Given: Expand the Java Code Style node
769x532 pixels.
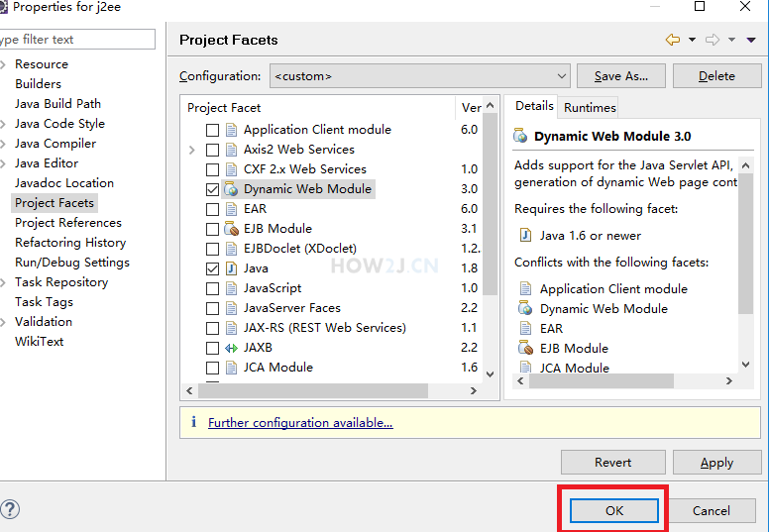Looking at the screenshot, I should coord(3,124).
